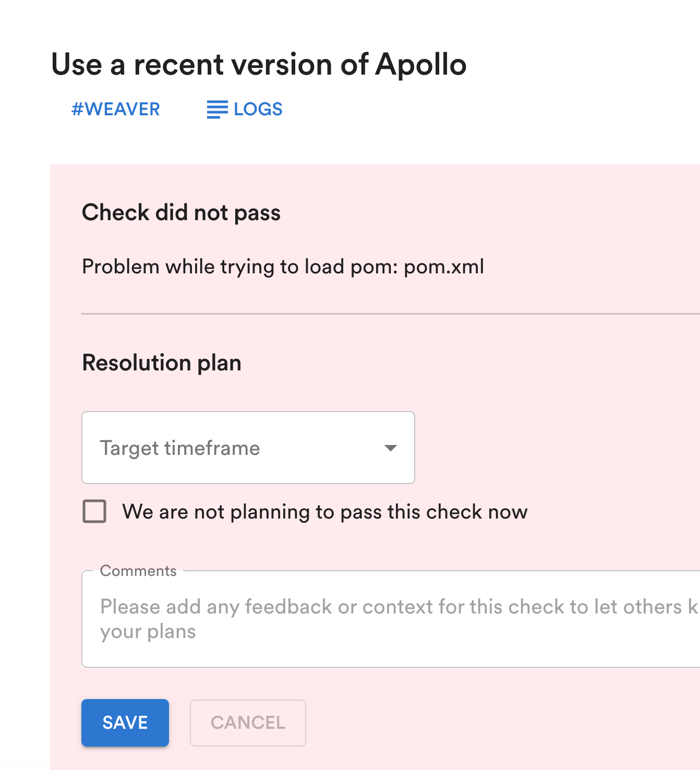Click the "Check did not pass" heading

(181, 213)
